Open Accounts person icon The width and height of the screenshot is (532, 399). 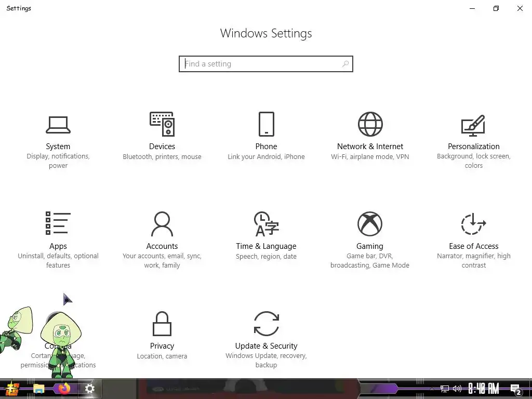162,224
